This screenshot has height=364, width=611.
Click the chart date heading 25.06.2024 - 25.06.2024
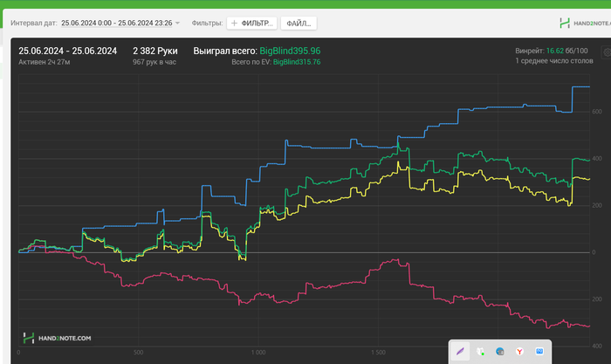click(x=68, y=51)
